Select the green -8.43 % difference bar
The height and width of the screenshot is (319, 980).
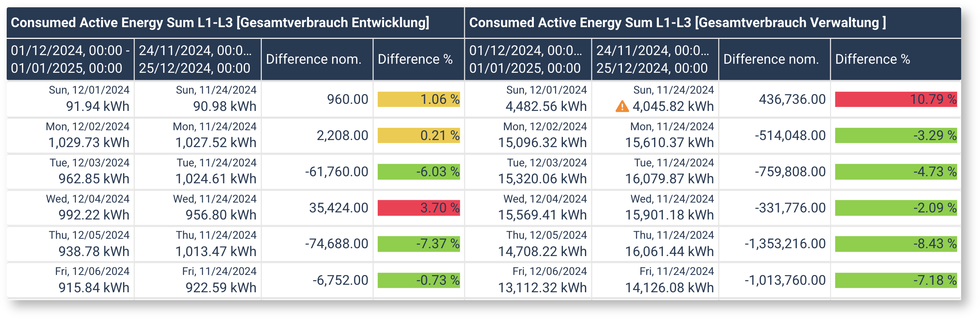[895, 244]
